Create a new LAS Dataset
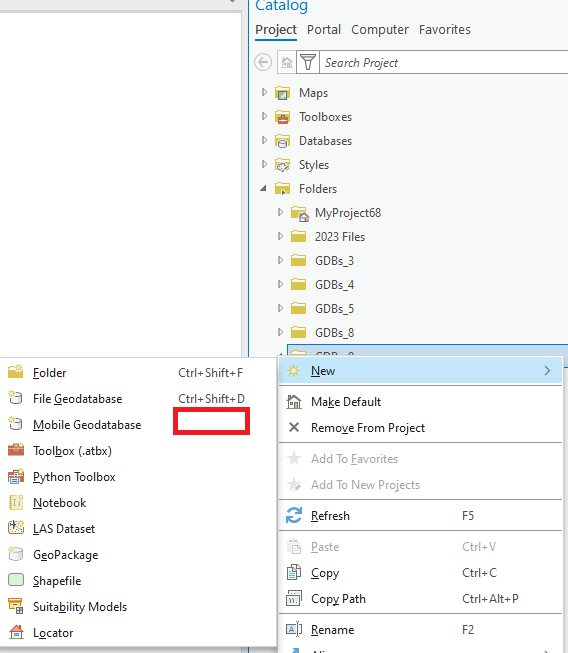568x653 pixels. click(138, 528)
